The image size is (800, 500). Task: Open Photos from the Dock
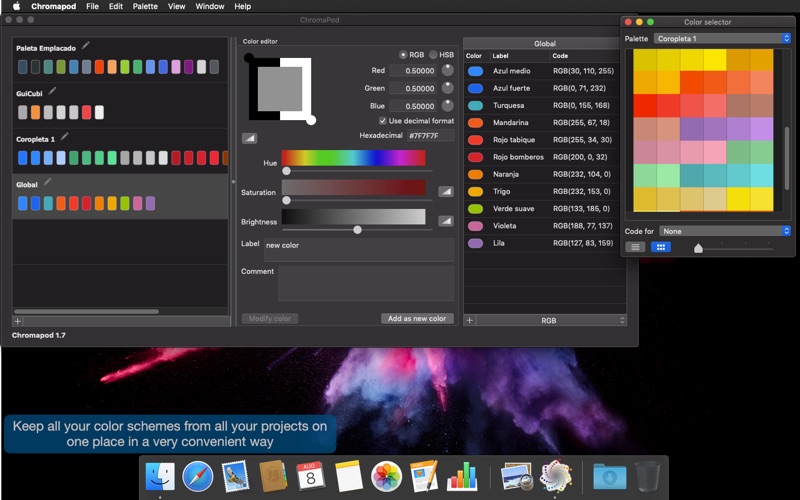click(386, 476)
